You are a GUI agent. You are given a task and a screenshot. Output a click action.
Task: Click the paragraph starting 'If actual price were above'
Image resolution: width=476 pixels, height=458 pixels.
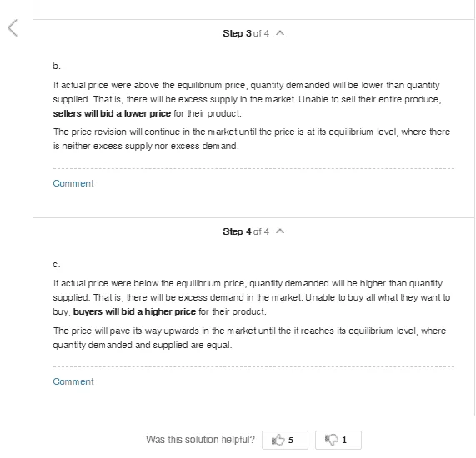point(247,99)
